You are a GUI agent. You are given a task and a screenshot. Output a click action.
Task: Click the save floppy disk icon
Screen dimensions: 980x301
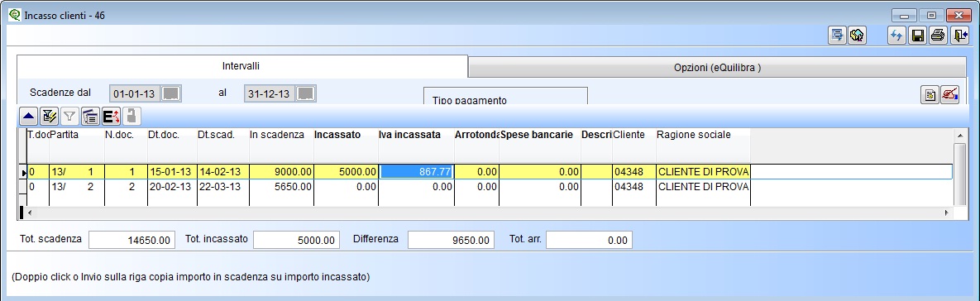point(917,36)
